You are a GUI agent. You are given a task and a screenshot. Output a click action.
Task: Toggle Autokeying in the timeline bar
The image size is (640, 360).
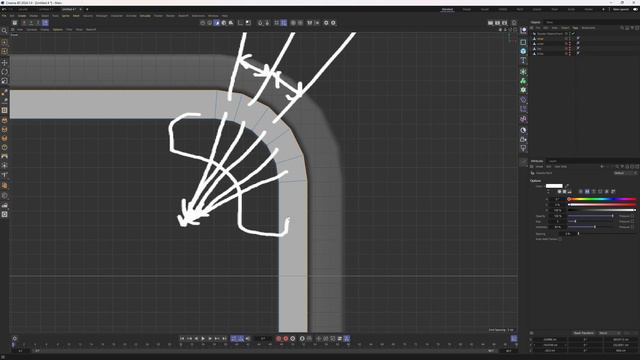coord(286,338)
